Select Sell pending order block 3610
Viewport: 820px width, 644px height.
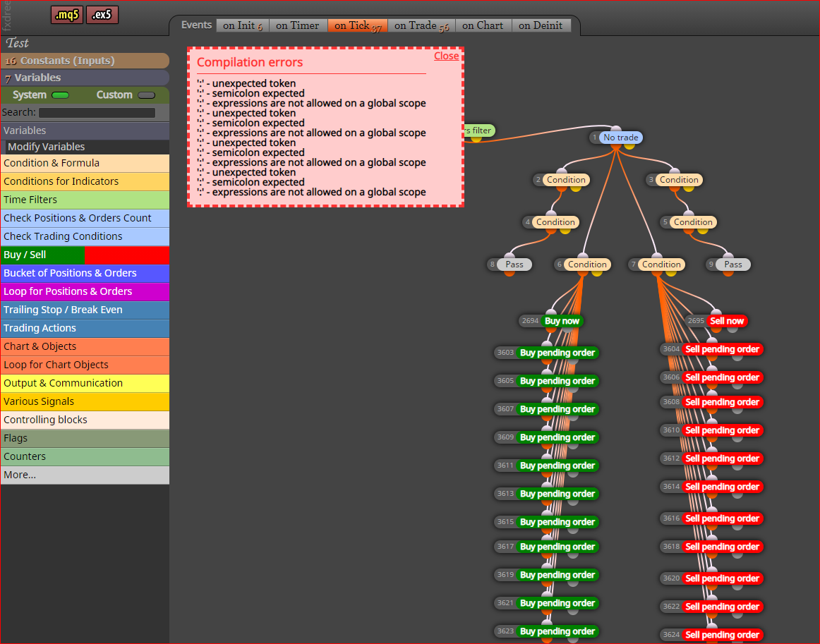[722, 430]
